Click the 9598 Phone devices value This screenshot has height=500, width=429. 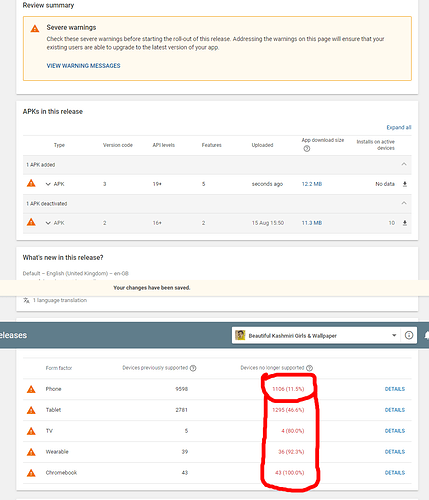point(182,389)
